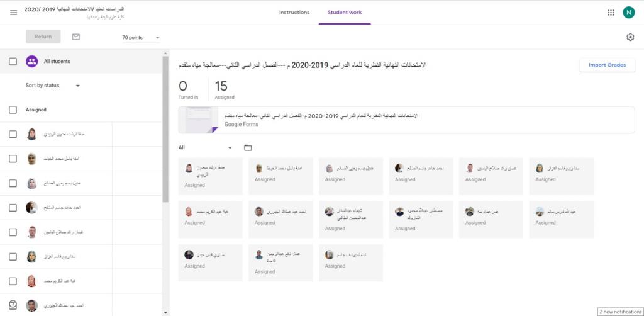Viewport: 644px width, 316px height.
Task: Check the All students checkbox
Action: (13, 62)
